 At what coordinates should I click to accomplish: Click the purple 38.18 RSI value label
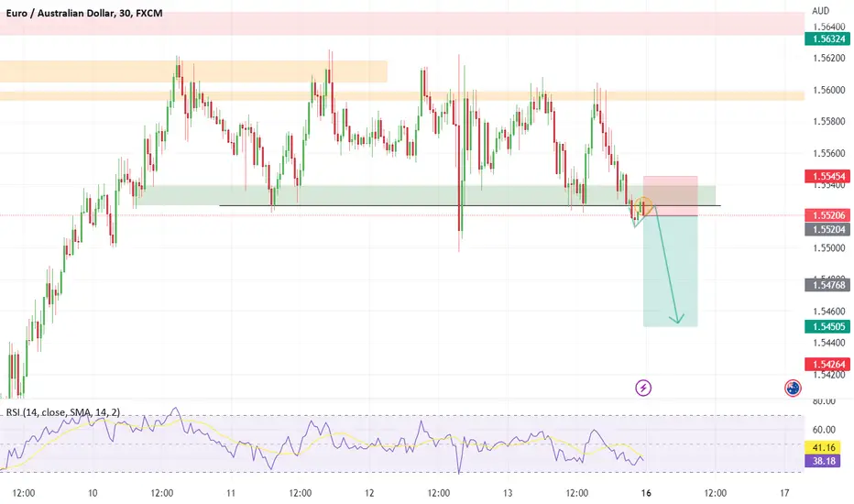824,461
